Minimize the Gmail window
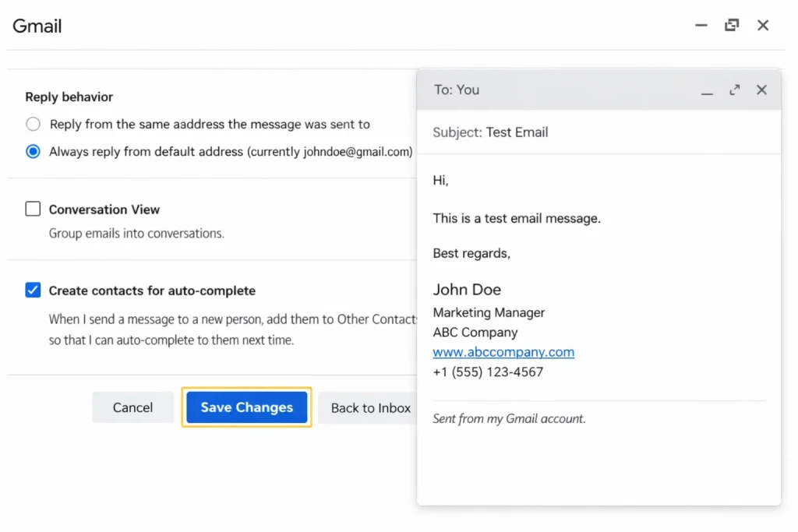The image size is (798, 532). 701,26
